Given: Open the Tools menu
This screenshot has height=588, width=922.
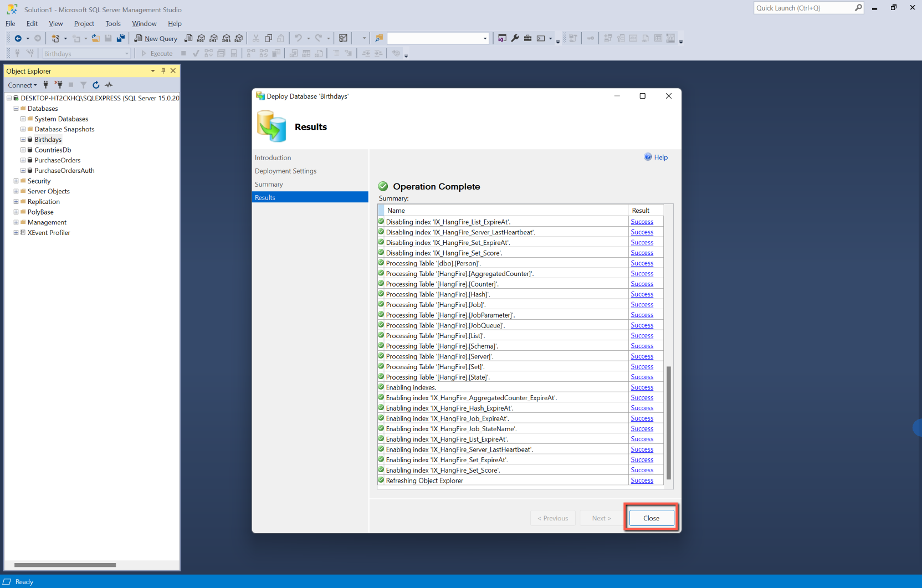Looking at the screenshot, I should (x=113, y=23).
